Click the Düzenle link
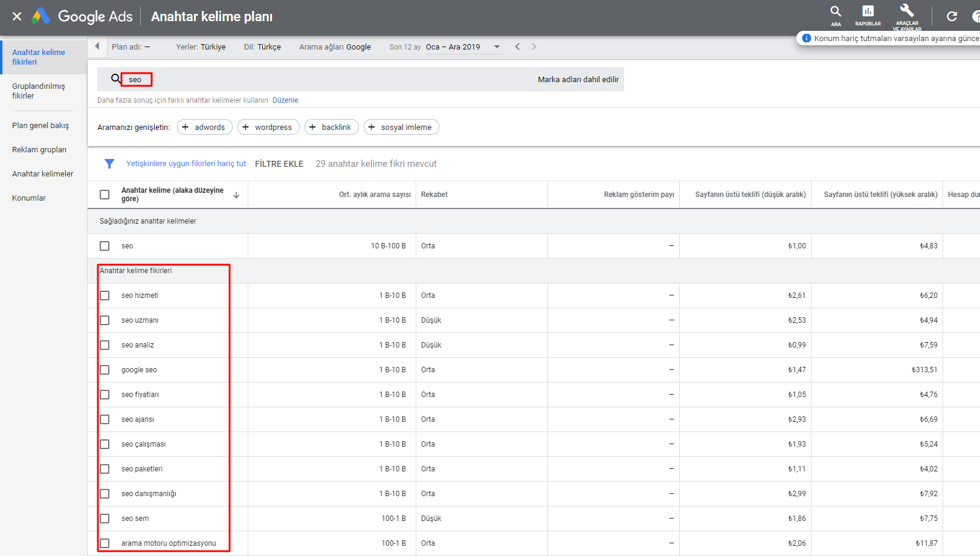 tap(285, 100)
